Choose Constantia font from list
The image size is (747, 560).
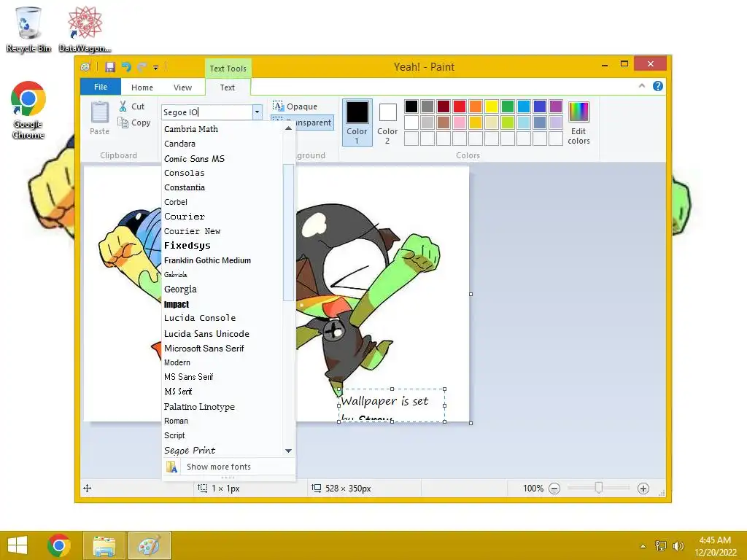pos(222,187)
